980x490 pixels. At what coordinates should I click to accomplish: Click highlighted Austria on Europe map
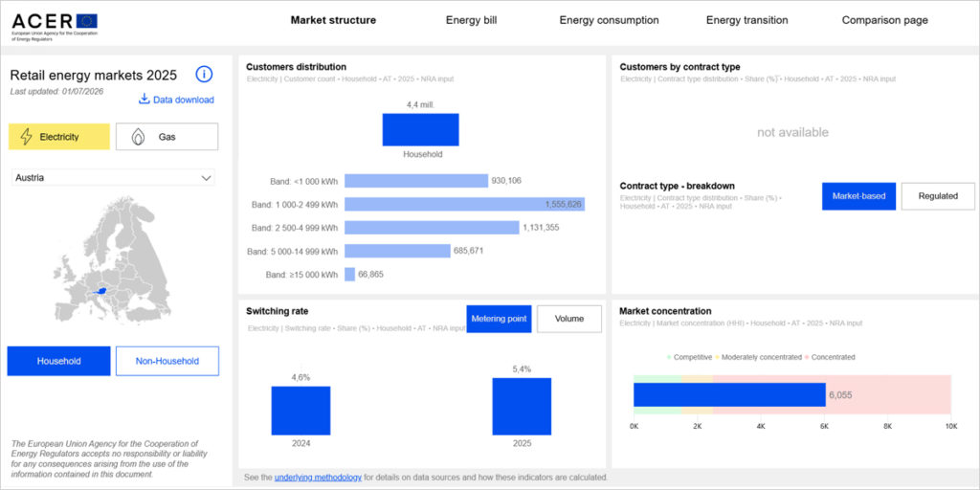pos(97,291)
